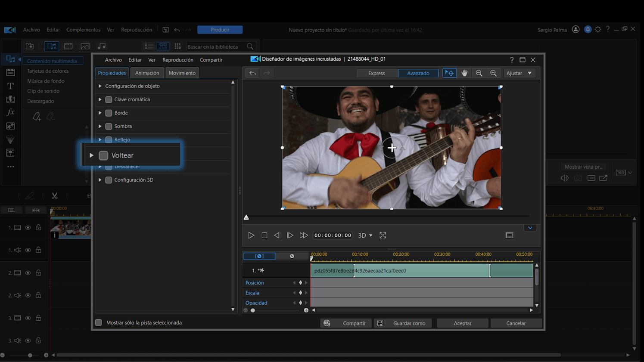Open designer Compartir menu
This screenshot has width=644, height=362.
[211, 60]
